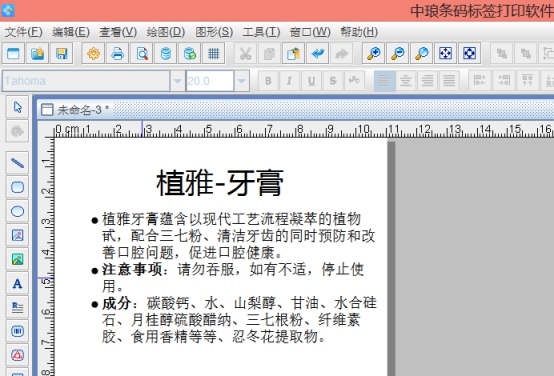
Task: Open document settings gear icon
Action: coord(94,54)
